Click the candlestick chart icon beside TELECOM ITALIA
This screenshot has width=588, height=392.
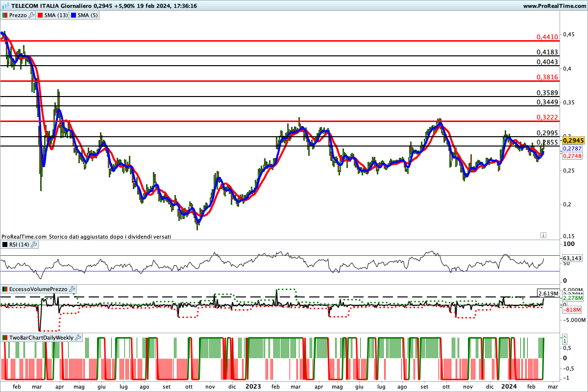(x=5, y=6)
